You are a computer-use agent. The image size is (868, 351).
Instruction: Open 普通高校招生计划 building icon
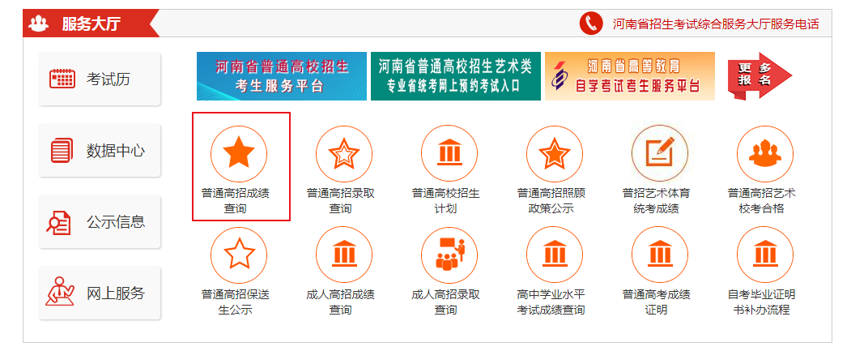pos(449,154)
